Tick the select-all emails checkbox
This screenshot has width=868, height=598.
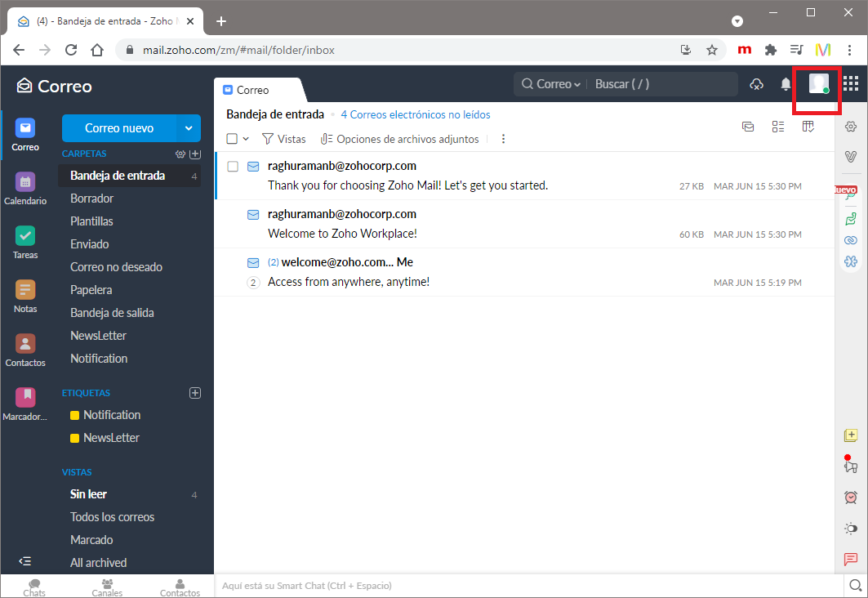[x=232, y=138]
